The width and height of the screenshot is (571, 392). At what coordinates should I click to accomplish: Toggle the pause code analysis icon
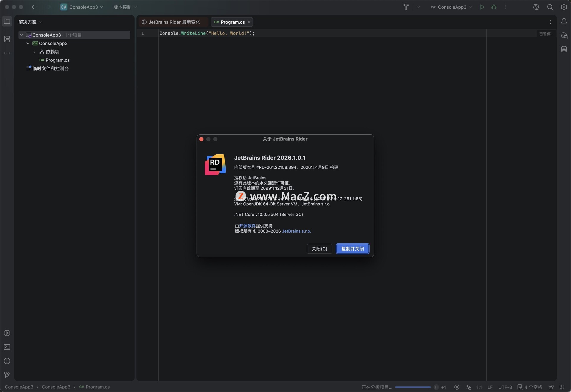457,387
